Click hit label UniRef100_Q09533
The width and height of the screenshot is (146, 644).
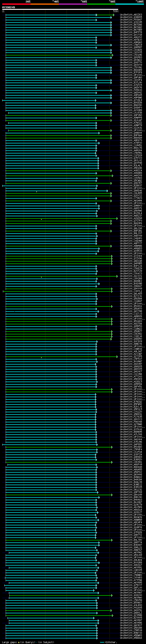pyautogui.click(x=131, y=251)
